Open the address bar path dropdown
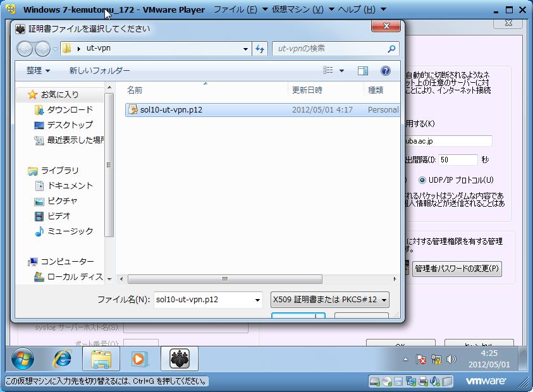 click(245, 49)
